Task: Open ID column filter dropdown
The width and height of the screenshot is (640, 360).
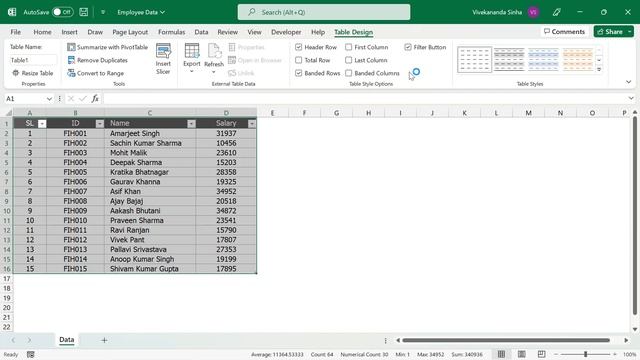Action: tap(100, 124)
